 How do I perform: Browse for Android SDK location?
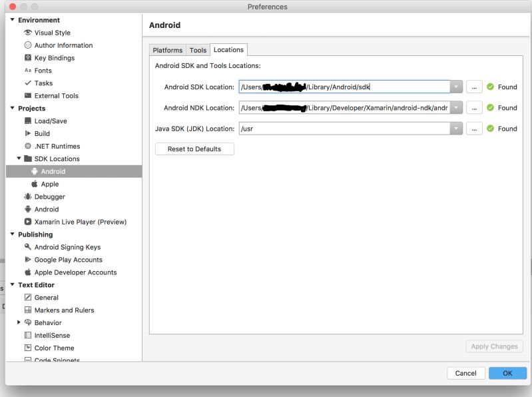pos(474,87)
